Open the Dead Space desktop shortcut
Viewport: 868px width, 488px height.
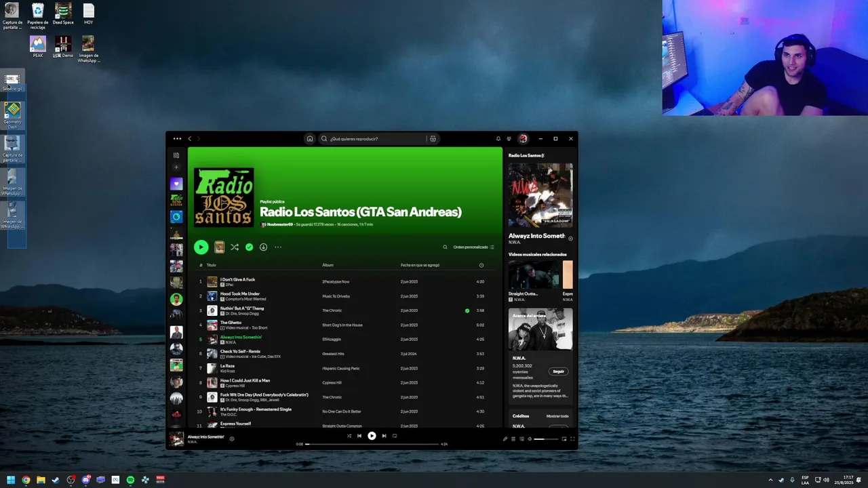(63, 14)
